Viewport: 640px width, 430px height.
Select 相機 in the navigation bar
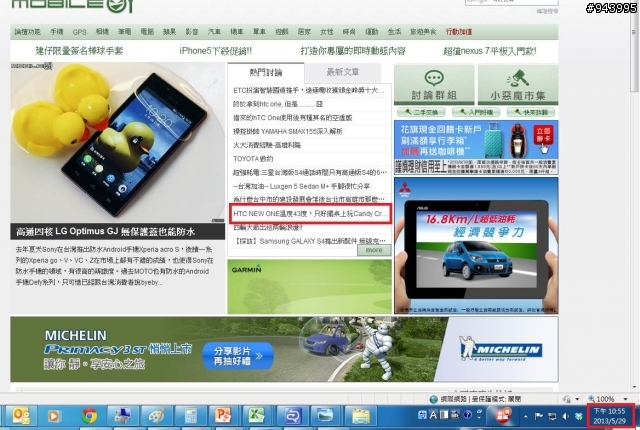click(x=102, y=31)
